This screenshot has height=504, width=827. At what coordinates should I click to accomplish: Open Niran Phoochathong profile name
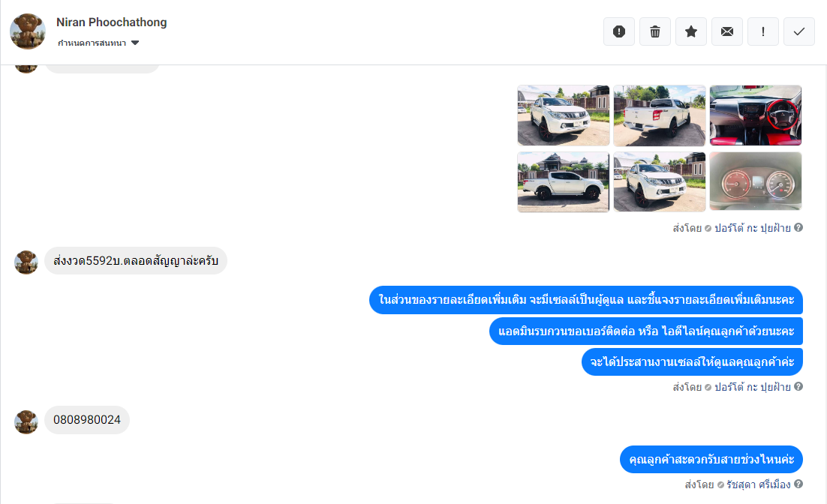(x=111, y=22)
